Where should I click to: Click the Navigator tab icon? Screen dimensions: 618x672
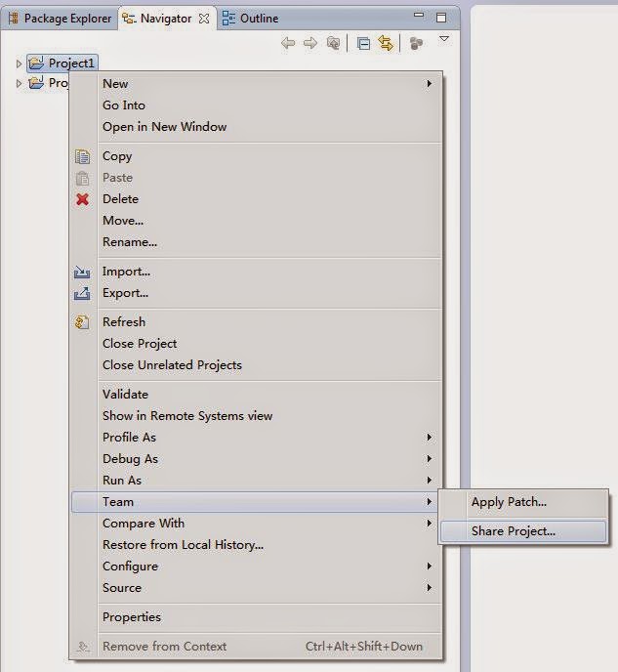pos(129,19)
